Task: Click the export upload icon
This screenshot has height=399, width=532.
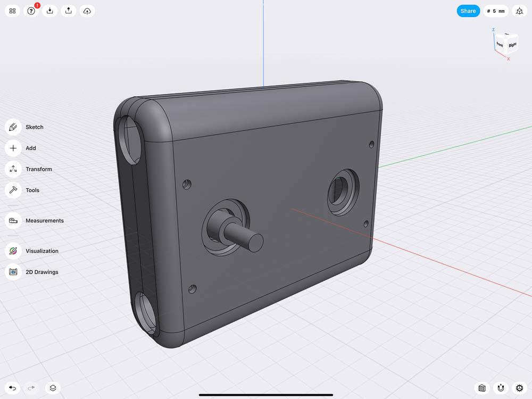Action: click(69, 11)
